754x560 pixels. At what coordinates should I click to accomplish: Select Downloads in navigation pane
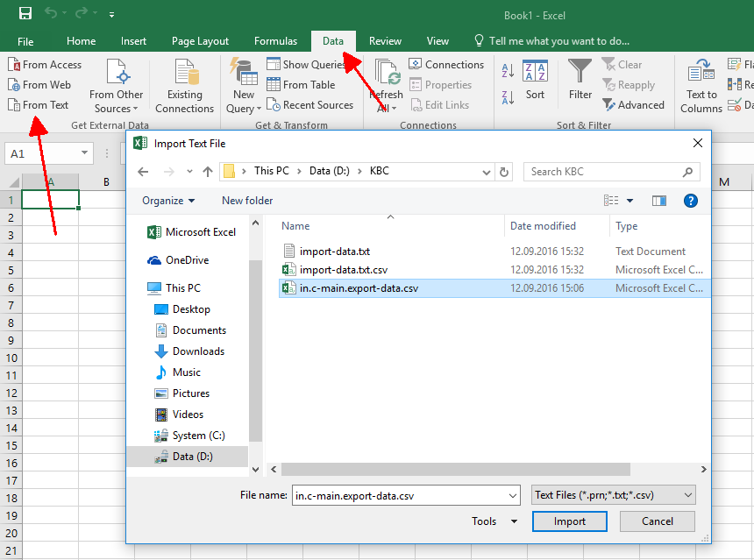pos(189,351)
